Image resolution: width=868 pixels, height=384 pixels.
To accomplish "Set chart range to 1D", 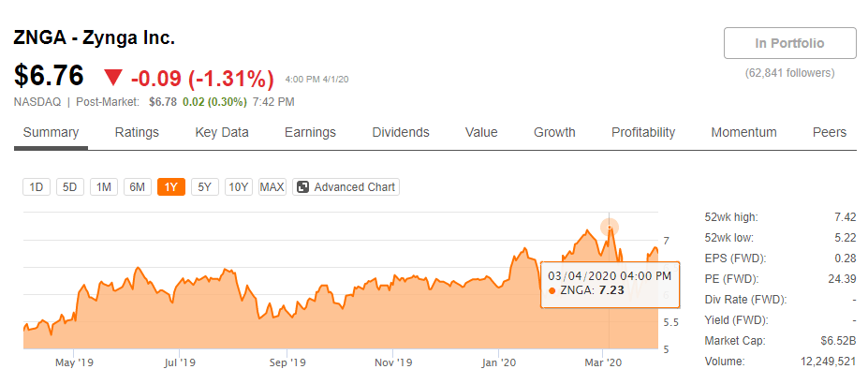I will pos(37,187).
